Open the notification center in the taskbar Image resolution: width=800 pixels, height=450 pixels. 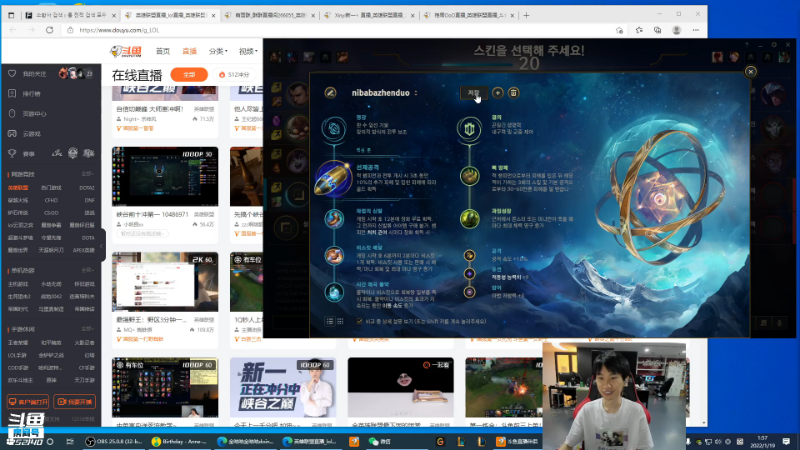click(x=786, y=441)
